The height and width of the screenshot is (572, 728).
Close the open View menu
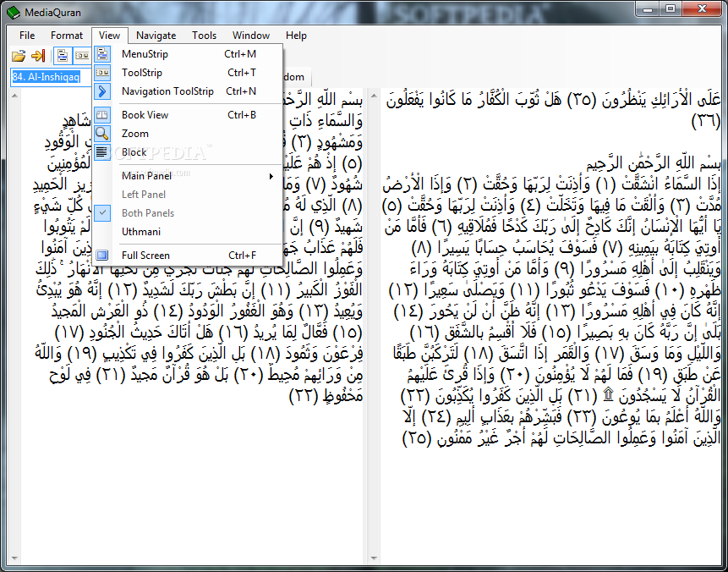coord(110,36)
